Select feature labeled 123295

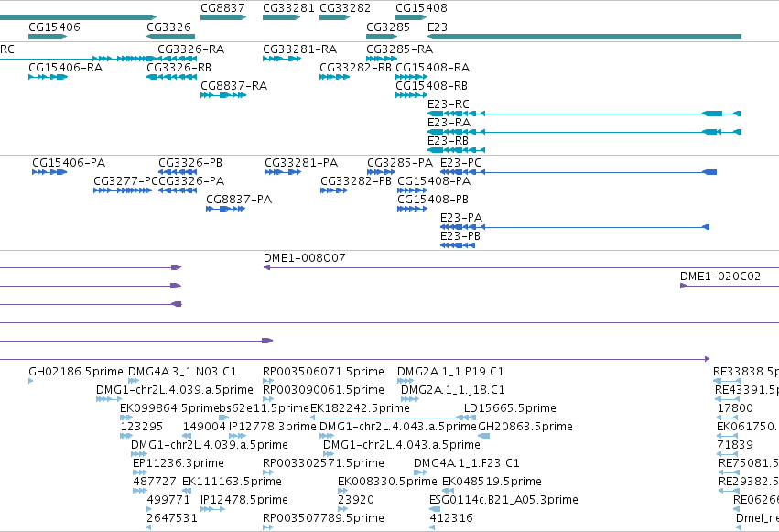(x=126, y=436)
